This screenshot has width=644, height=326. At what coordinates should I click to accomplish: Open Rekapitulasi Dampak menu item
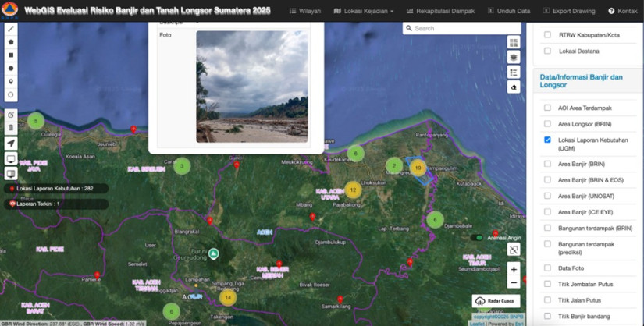tap(440, 11)
